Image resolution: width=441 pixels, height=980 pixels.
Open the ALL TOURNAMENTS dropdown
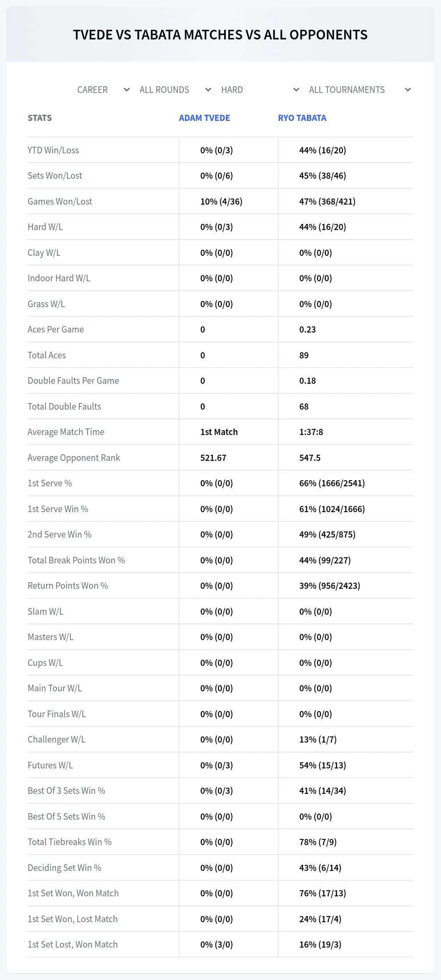click(x=360, y=90)
